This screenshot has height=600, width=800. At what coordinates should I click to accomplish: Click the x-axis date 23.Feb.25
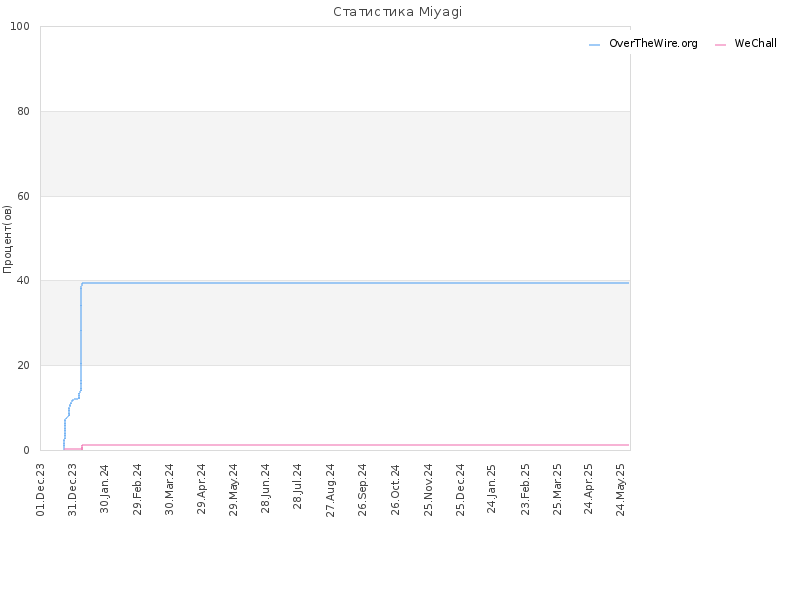526,489
